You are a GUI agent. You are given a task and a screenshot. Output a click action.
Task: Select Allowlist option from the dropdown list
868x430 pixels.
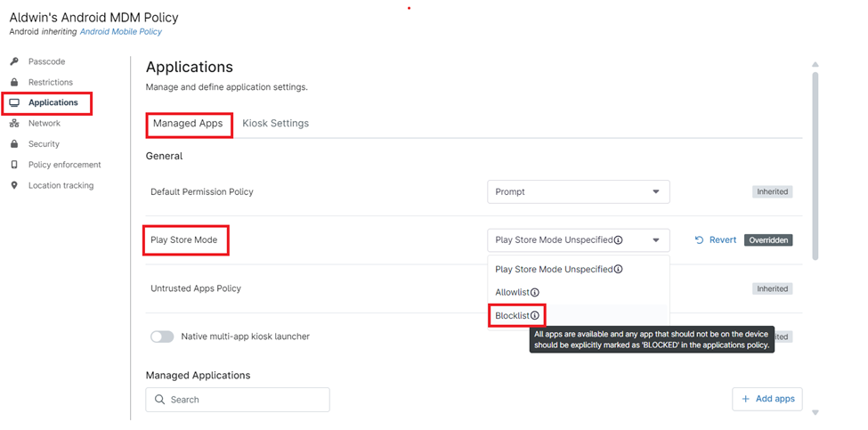[x=513, y=292]
